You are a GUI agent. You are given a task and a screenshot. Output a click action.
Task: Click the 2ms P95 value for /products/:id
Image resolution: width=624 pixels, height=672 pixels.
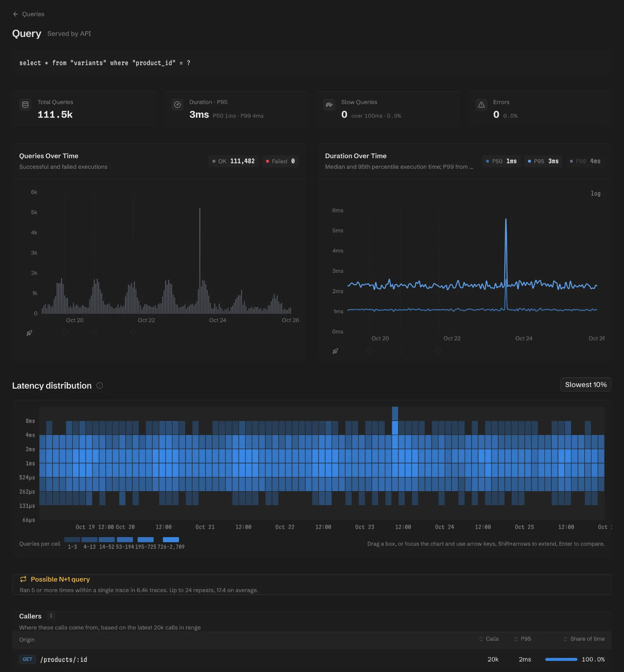[525, 660]
